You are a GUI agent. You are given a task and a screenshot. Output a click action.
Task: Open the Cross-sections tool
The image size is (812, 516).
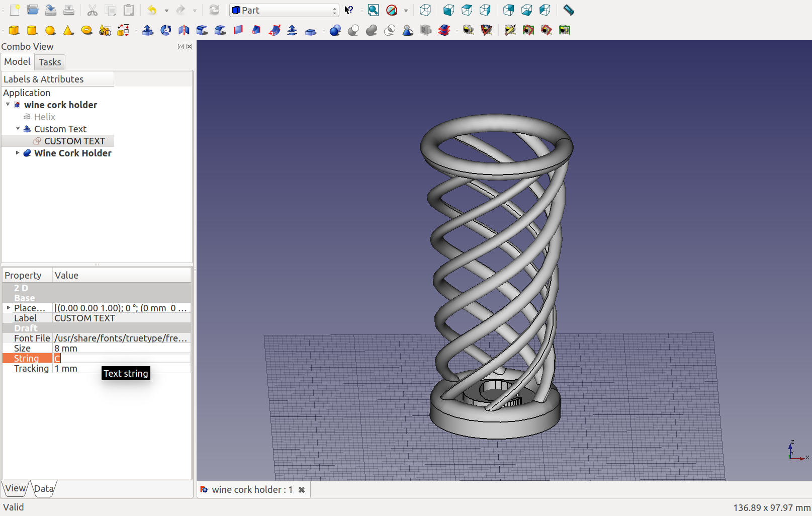444,30
